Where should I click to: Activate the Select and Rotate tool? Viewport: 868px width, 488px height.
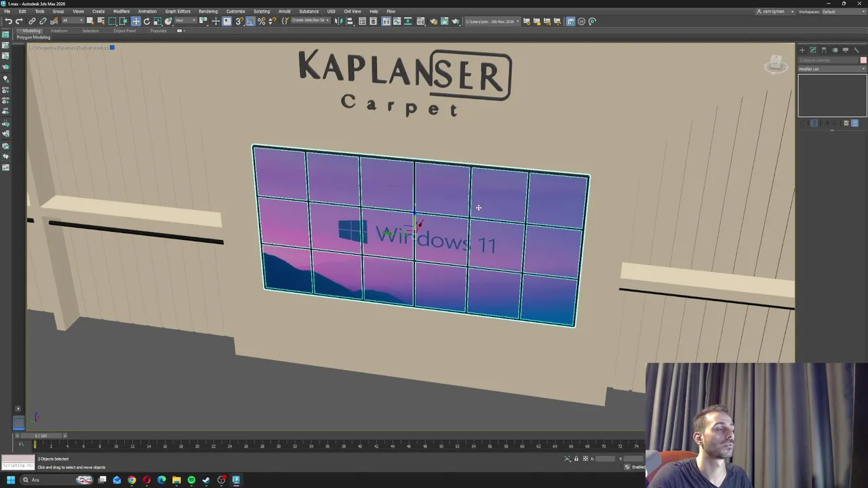click(146, 21)
